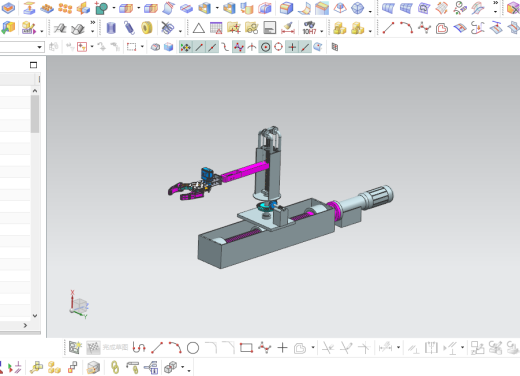Click the greyed finish sketch button
This screenshot has width=520, height=376.
click(107, 348)
